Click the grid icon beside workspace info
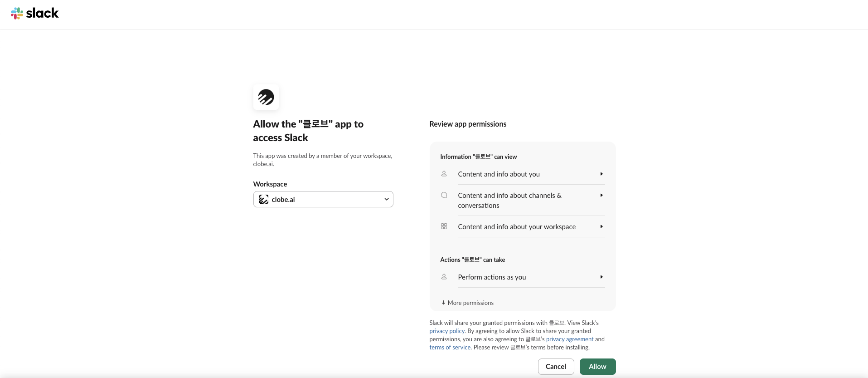Viewport: 868px width, 378px height. point(444,226)
